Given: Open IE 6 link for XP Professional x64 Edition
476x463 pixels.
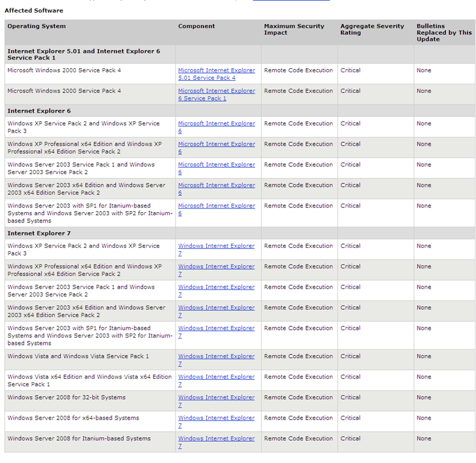Looking at the screenshot, I should (216, 144).
